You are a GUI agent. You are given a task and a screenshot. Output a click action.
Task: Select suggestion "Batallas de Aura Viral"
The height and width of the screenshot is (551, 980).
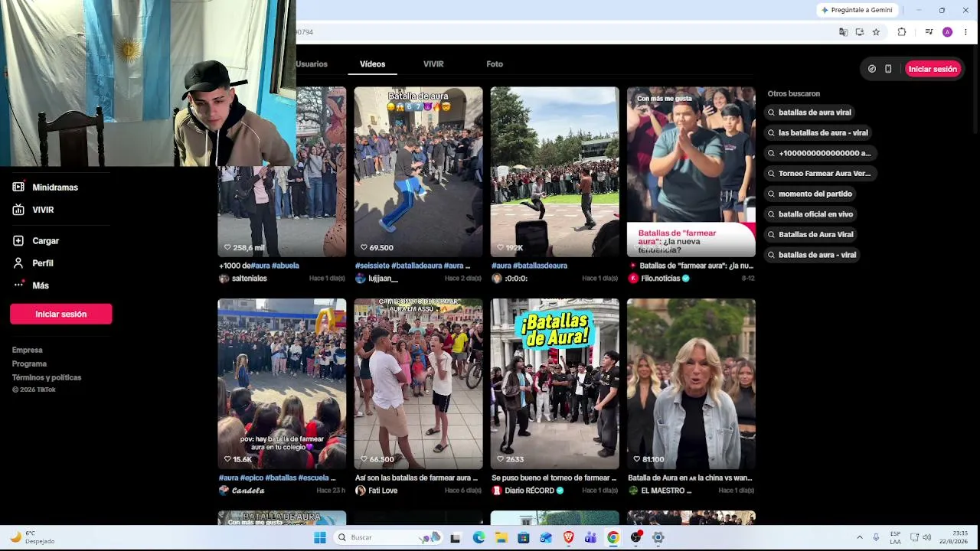tap(811, 234)
